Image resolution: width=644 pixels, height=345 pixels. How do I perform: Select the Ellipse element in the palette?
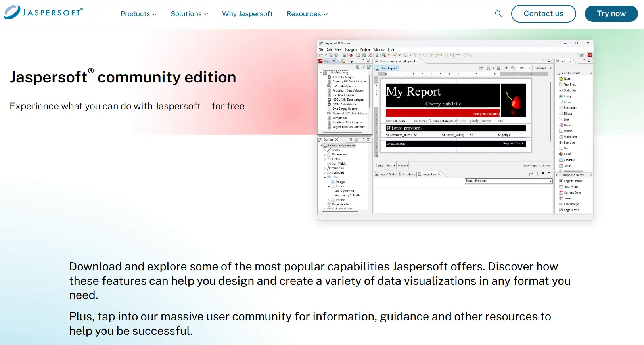point(568,113)
